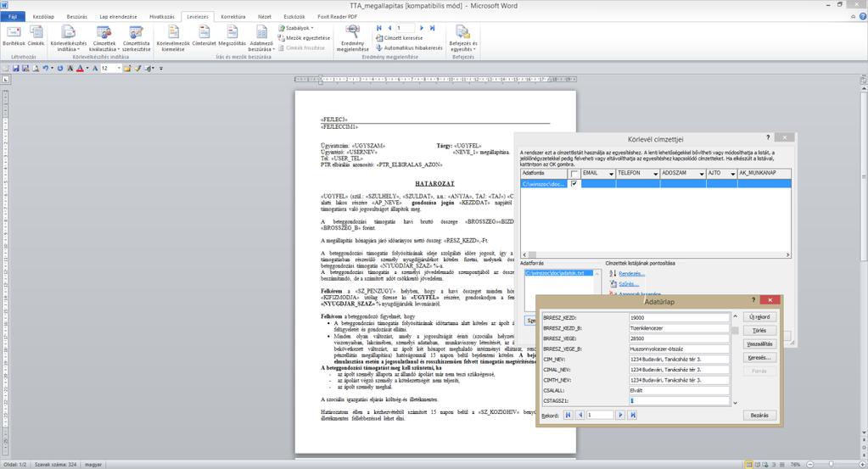This screenshot has width=868, height=469.
Task: Click the zoom slider handle in status bar
Action: pyautogui.click(x=831, y=465)
